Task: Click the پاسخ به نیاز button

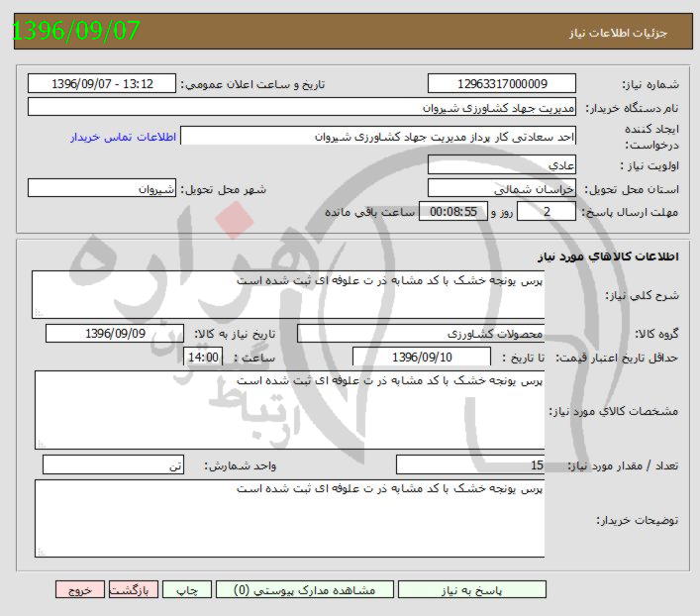Action: (x=485, y=589)
